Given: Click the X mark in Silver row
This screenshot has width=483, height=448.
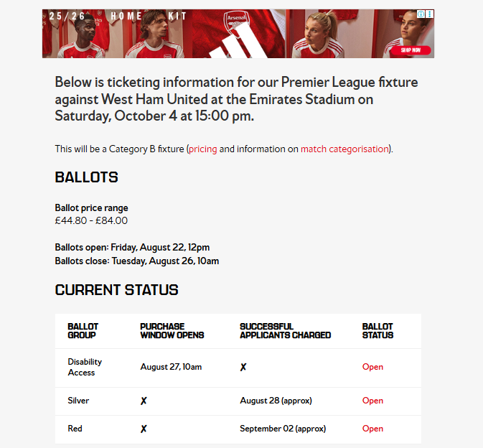Looking at the screenshot, I should (144, 401).
